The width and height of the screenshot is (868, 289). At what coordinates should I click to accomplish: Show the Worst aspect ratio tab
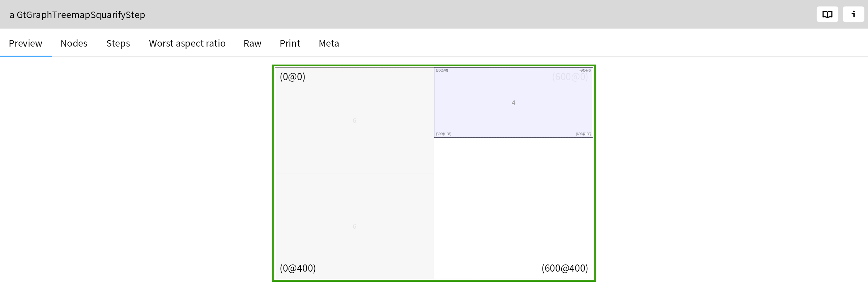187,43
